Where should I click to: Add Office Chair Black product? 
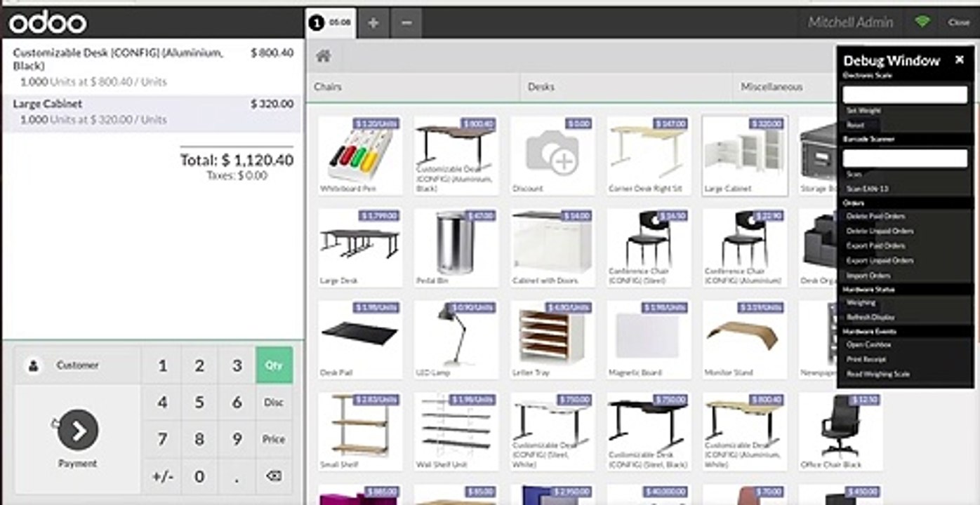pyautogui.click(x=841, y=432)
